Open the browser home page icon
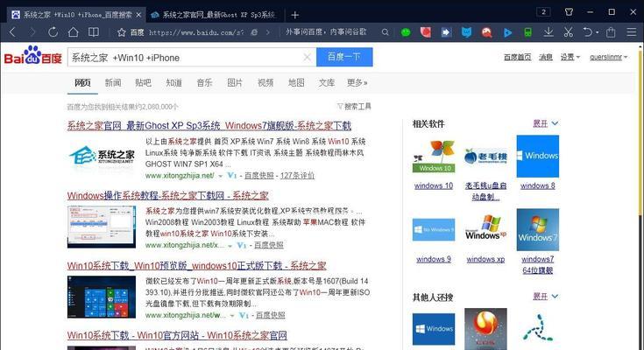644x350 pixels. point(73,32)
